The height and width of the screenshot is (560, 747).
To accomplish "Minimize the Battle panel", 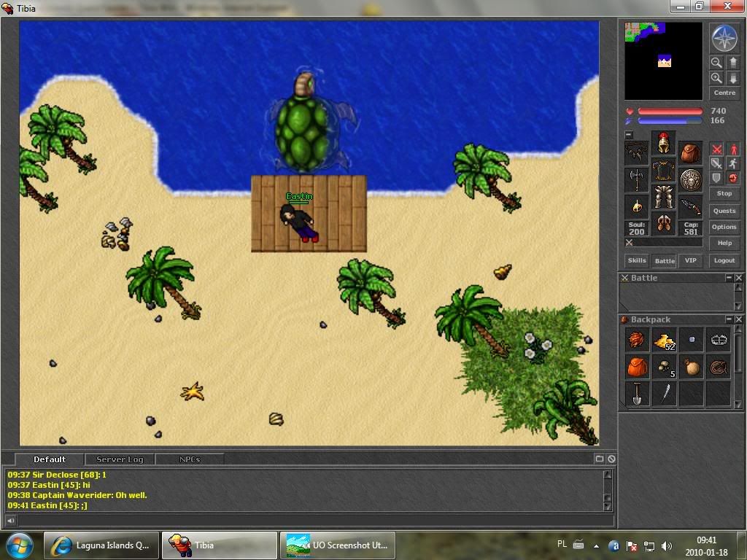I will tap(729, 277).
